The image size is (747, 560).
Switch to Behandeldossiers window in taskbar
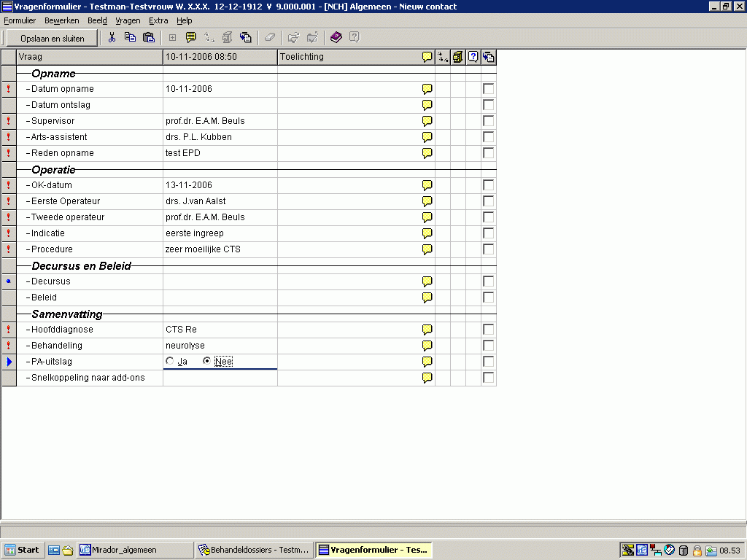(254, 550)
